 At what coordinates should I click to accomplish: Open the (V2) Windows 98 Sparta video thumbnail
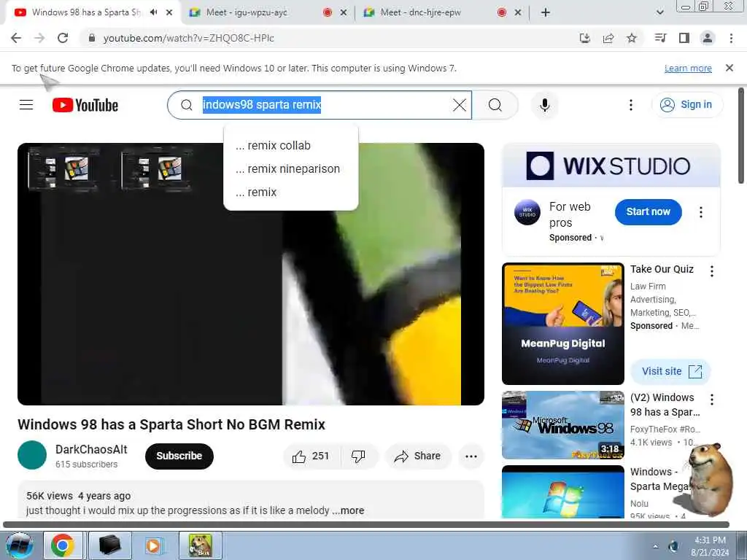click(x=562, y=425)
